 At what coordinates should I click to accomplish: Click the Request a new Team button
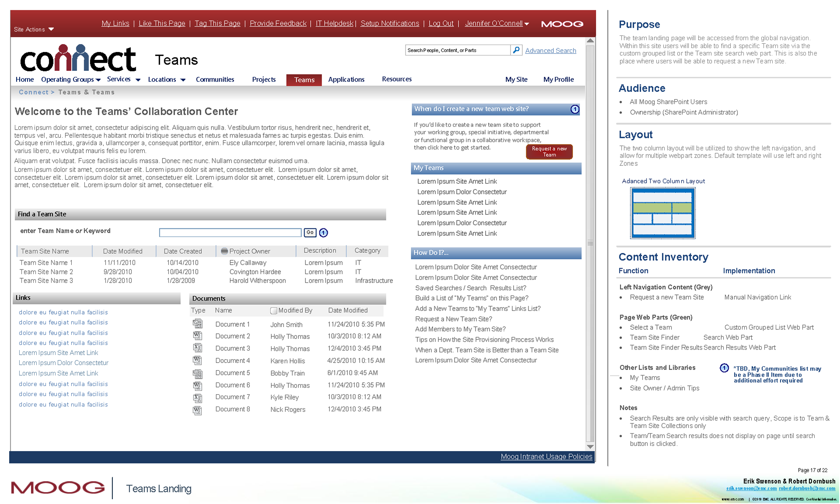549,152
